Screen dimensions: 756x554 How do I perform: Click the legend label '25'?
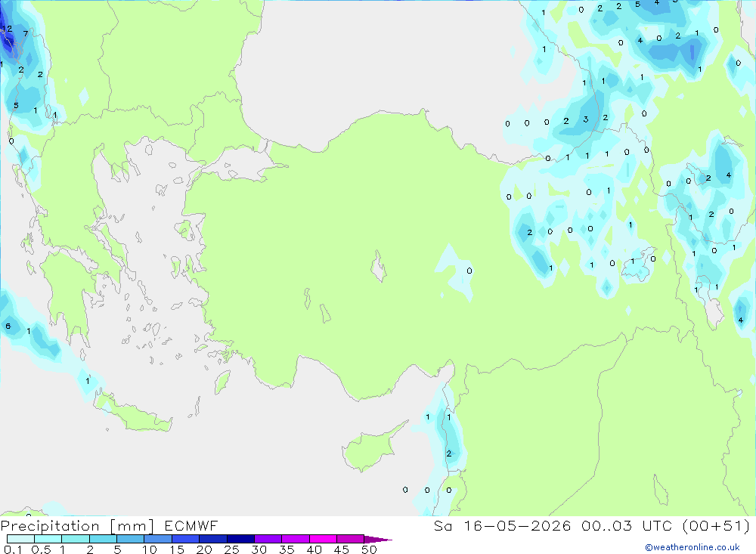coord(231,549)
